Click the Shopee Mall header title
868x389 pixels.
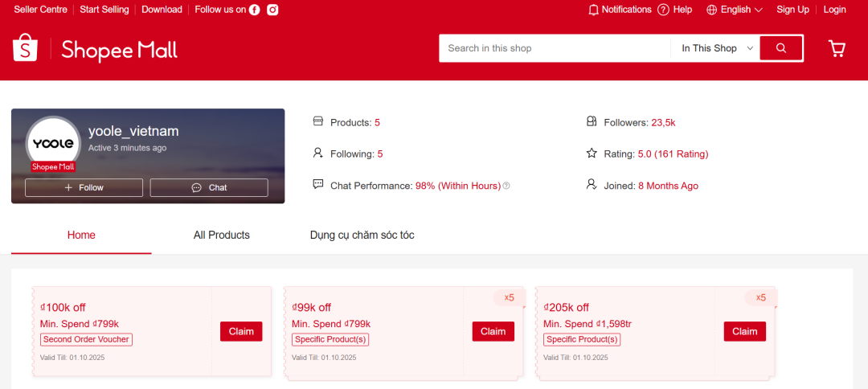pos(120,50)
